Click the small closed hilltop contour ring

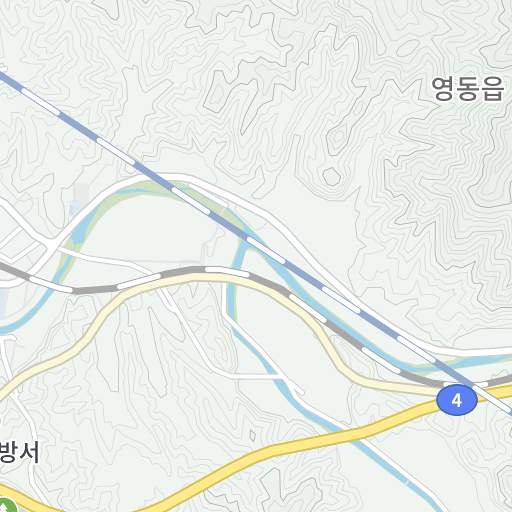(332, 177)
